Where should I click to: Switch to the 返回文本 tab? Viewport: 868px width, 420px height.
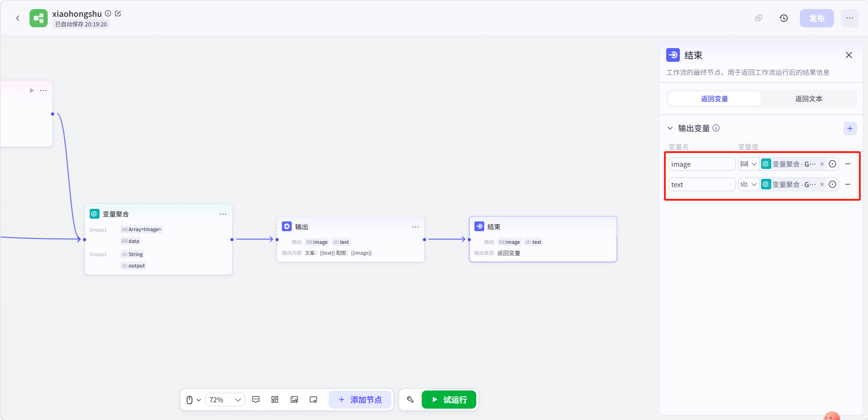(808, 99)
